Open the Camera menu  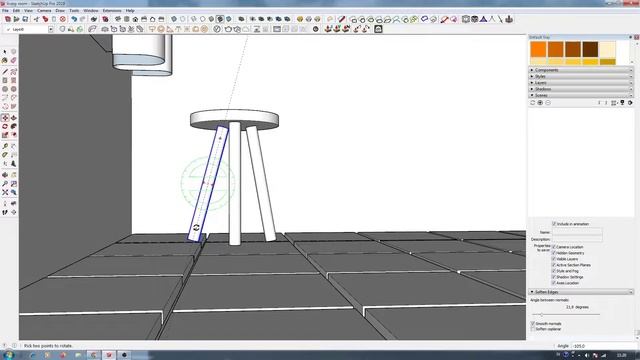click(x=44, y=11)
